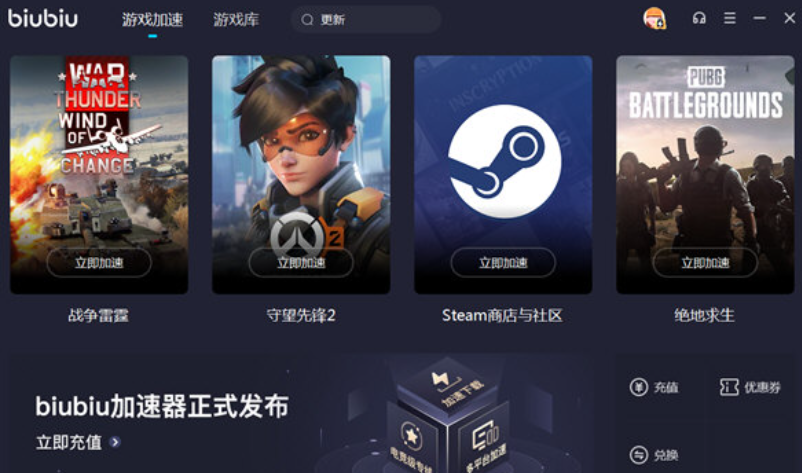Viewport: 802px width, 473px height.
Task: Select the Steam logo game cover
Action: 503,174
